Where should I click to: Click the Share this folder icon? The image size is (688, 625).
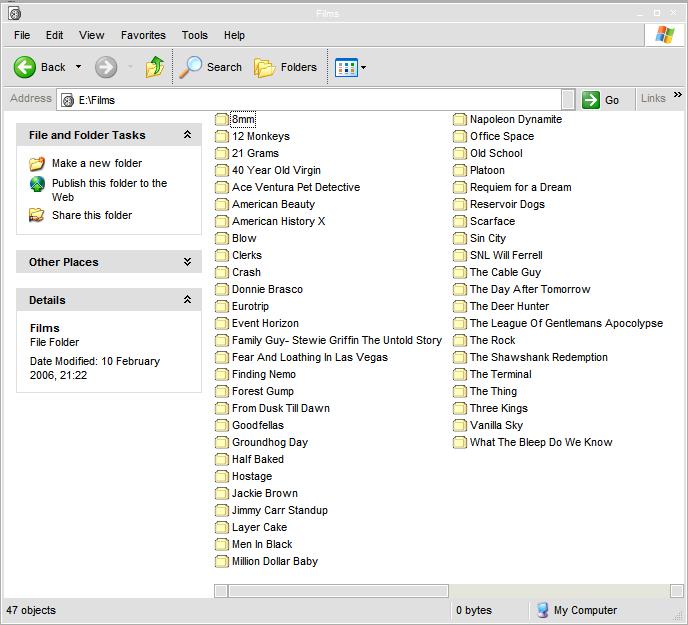point(36,215)
